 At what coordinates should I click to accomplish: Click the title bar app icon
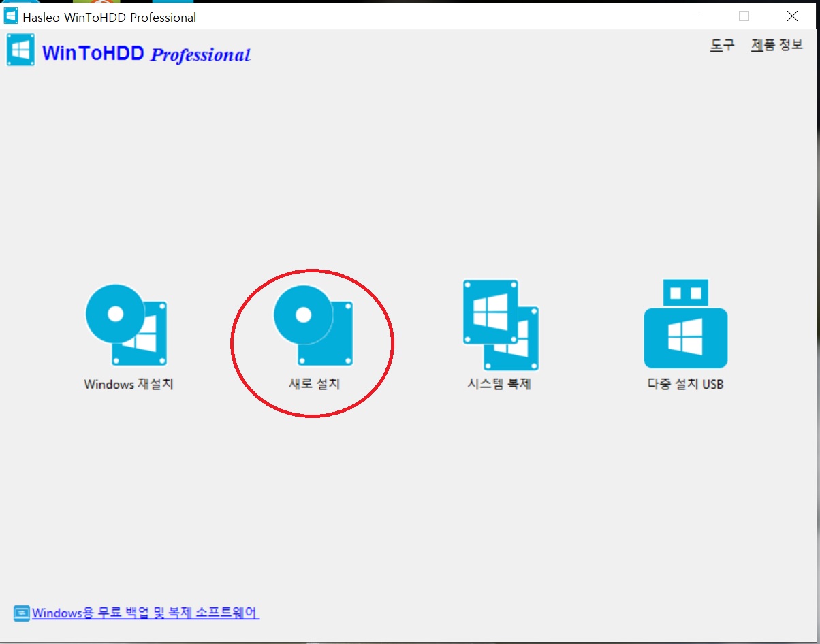tap(11, 16)
